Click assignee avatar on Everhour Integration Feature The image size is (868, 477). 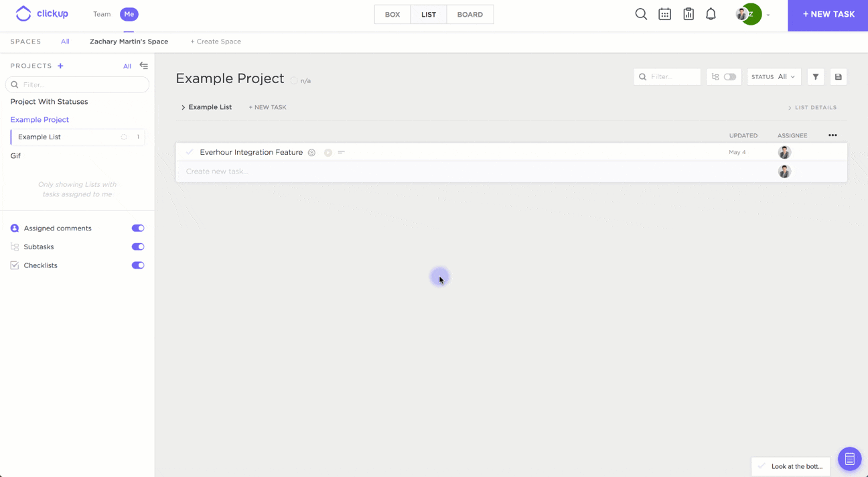[x=784, y=152]
